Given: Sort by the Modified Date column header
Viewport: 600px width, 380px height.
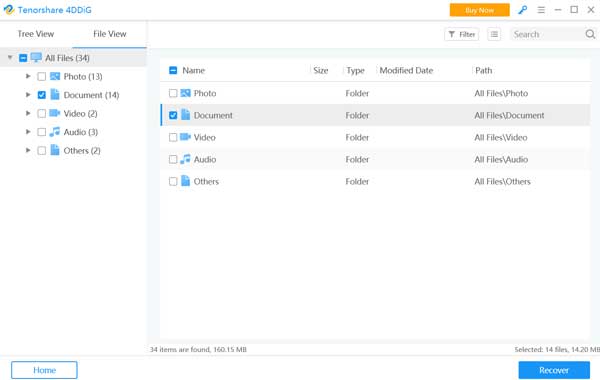Looking at the screenshot, I should 406,70.
